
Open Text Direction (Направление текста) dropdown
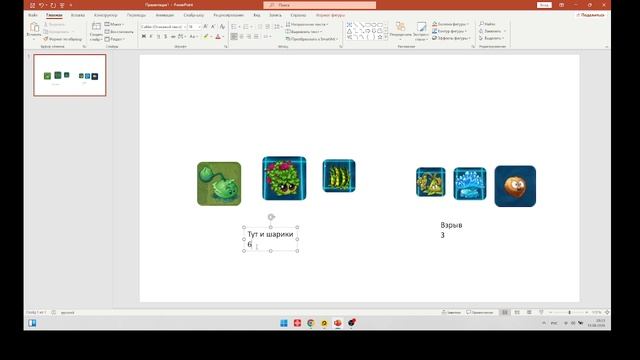click(x=307, y=24)
